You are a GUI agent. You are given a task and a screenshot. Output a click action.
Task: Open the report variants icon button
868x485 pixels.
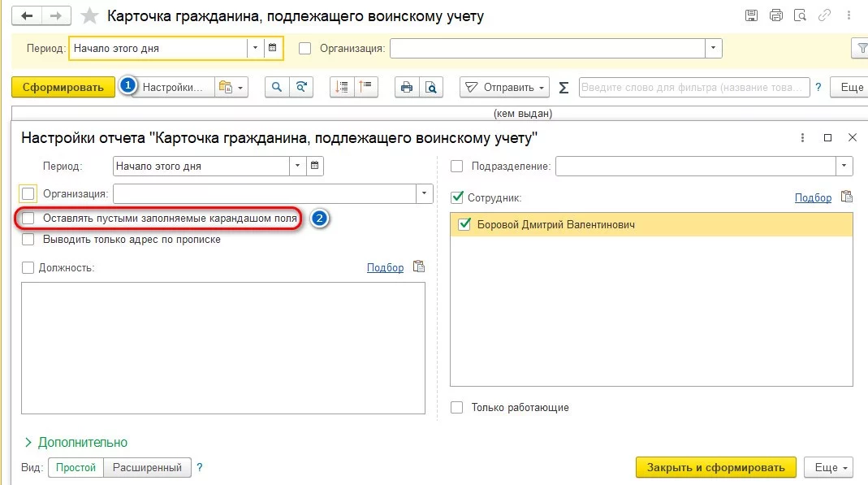point(226,88)
